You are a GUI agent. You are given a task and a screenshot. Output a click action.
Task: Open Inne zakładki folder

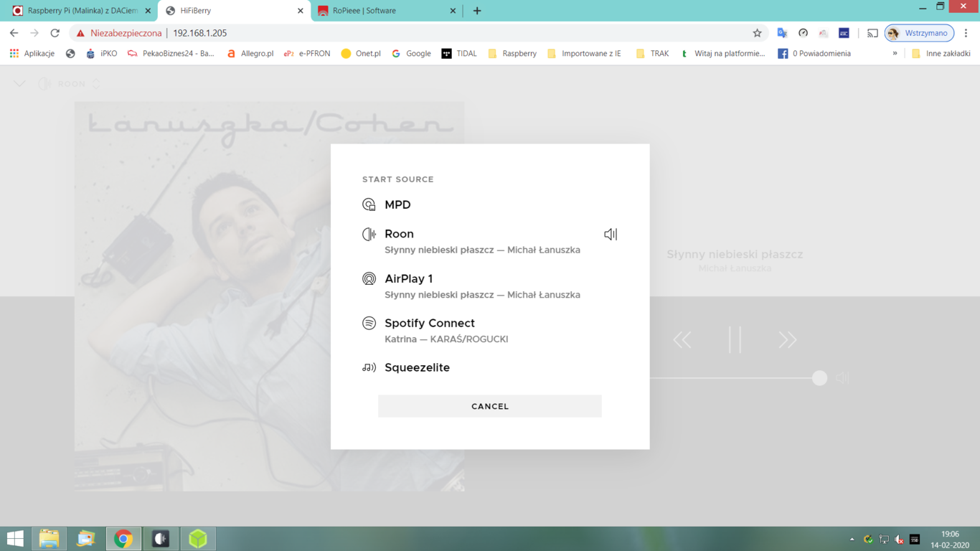[941, 53]
